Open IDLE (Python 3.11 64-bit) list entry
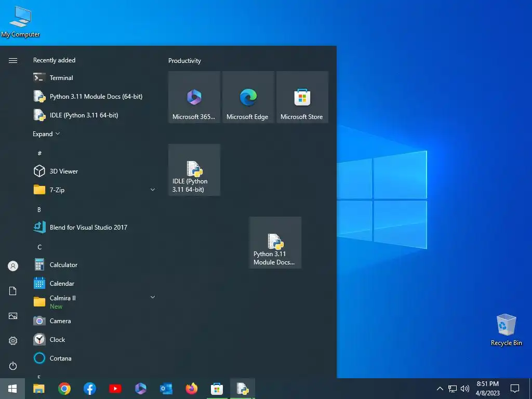Viewport: 532px width, 399px height. (95, 115)
